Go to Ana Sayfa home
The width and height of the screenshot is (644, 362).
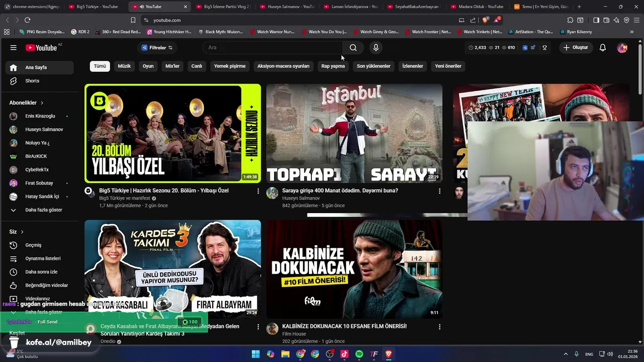point(39,67)
